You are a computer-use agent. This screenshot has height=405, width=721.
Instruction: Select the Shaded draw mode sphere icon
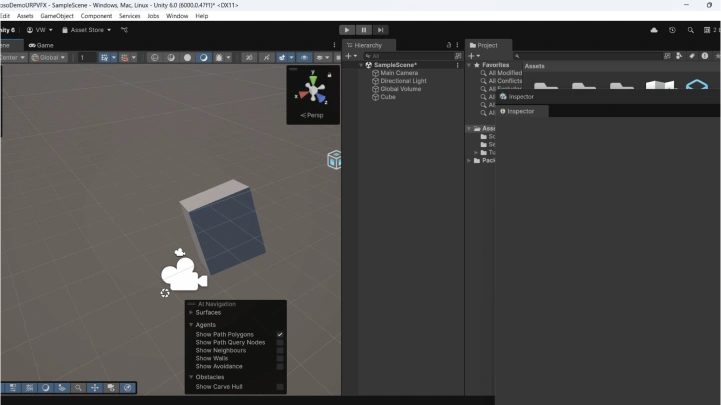point(187,57)
